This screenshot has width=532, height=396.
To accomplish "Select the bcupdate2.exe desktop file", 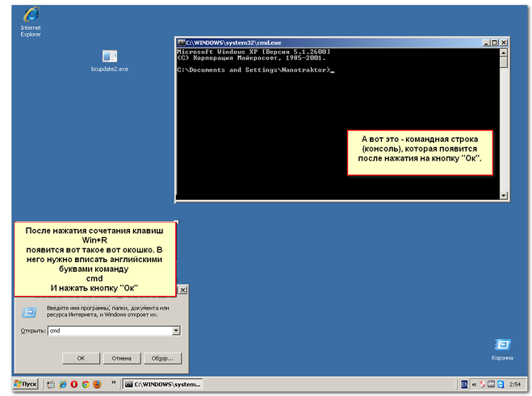I will tap(109, 56).
